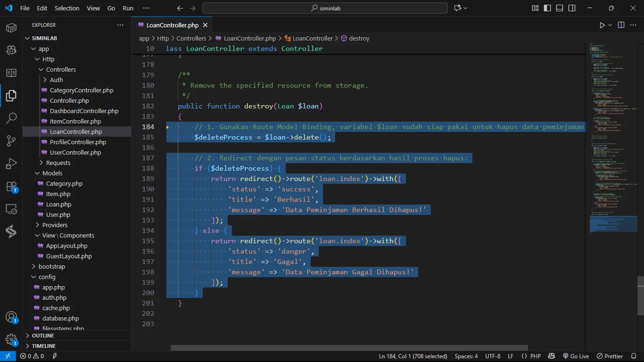Open the Search view in activity bar
644x362 pixels.
point(11,118)
